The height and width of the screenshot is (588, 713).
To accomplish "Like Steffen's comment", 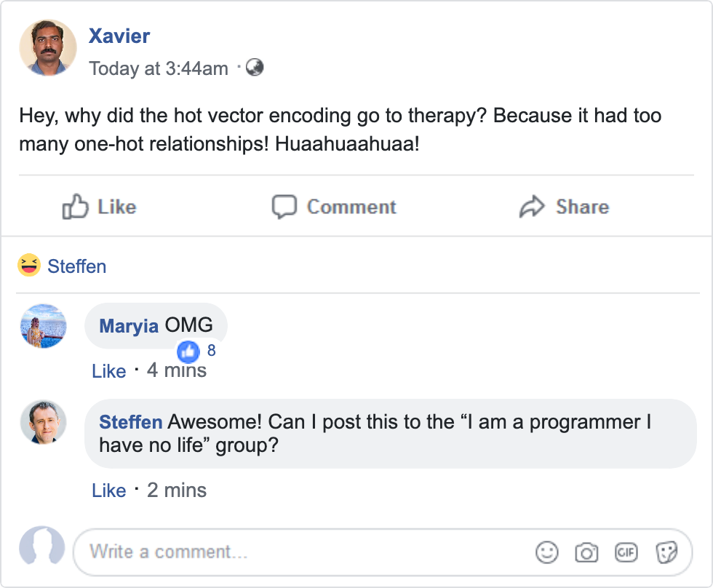I will click(x=109, y=490).
